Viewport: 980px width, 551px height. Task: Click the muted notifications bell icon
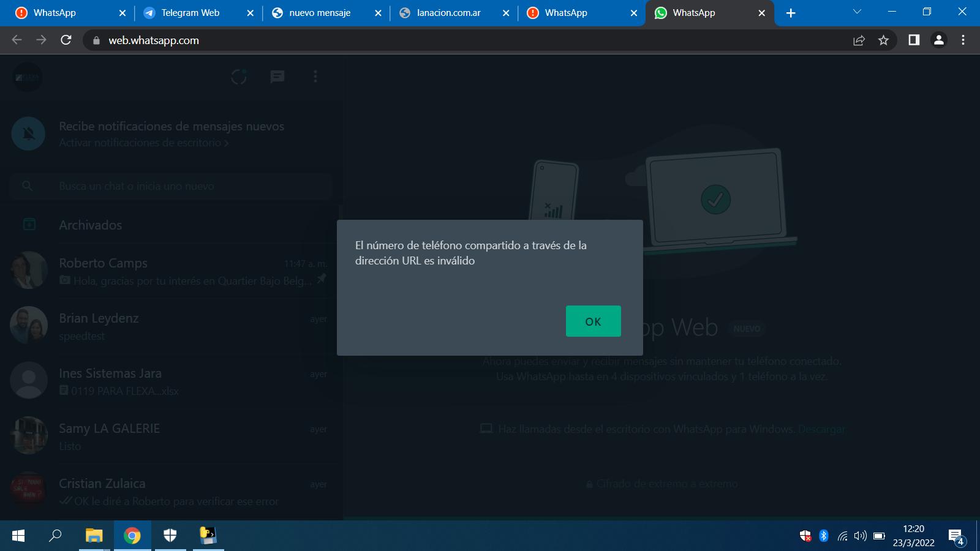point(29,133)
